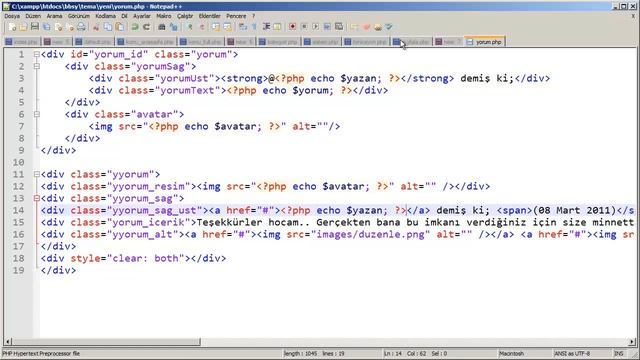This screenshot has width=640, height=360.
Task: Close current document with menu bar X
Action: pos(633,16)
